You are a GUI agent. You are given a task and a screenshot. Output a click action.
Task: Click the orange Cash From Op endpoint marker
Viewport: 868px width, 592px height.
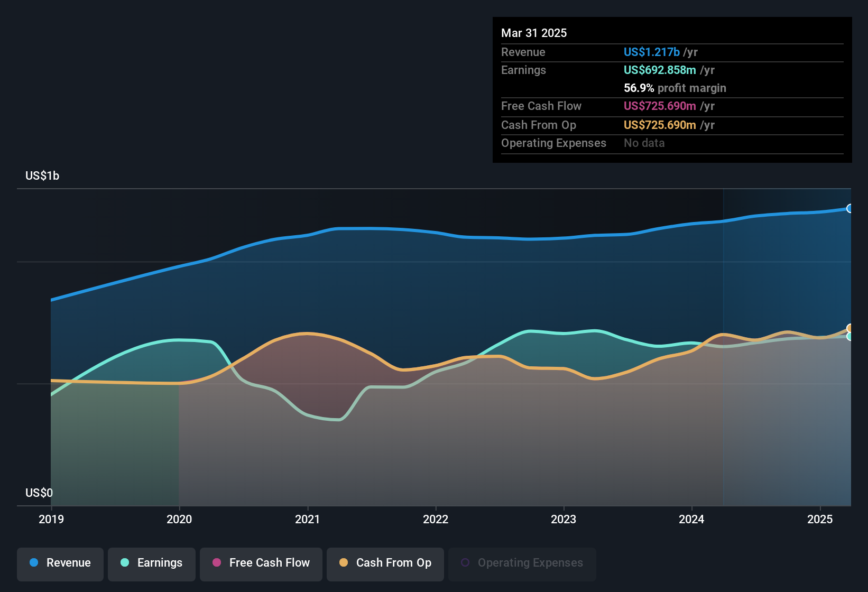click(x=849, y=328)
